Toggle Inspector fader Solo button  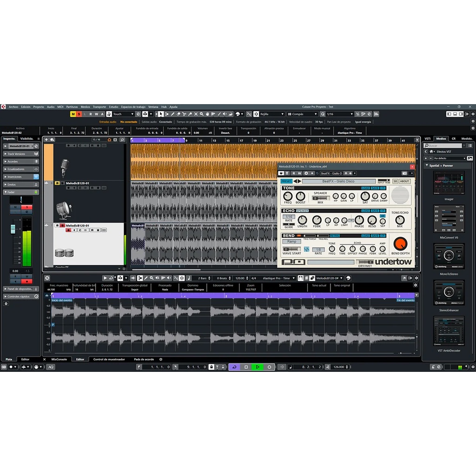26,207
